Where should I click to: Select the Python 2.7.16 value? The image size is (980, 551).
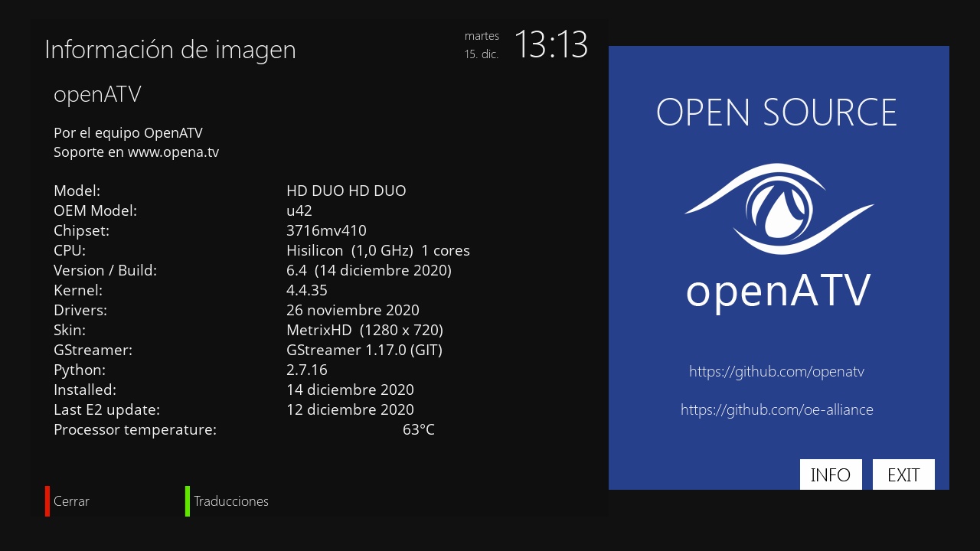(x=307, y=370)
